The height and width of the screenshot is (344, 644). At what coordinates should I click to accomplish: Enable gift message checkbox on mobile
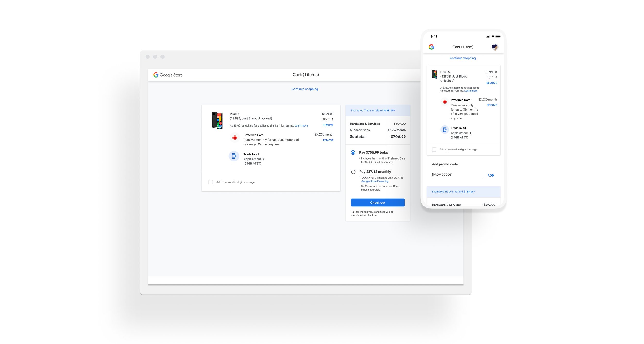click(434, 150)
